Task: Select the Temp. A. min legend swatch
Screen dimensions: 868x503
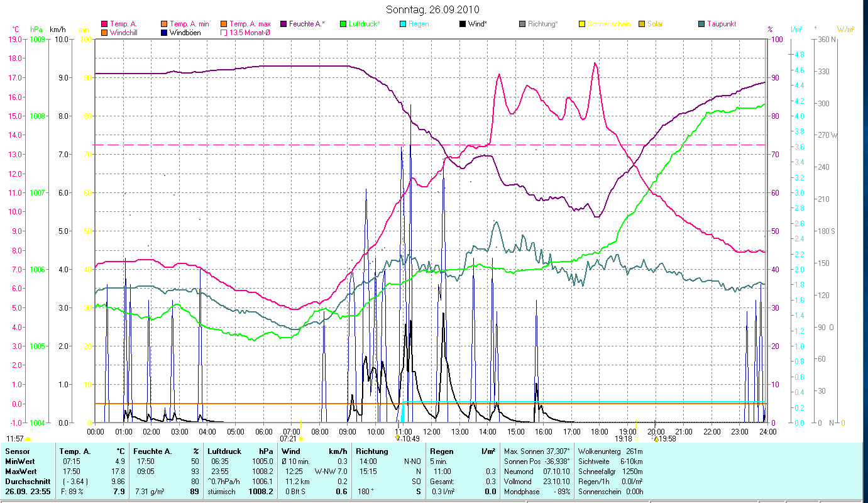Action: 164,24
